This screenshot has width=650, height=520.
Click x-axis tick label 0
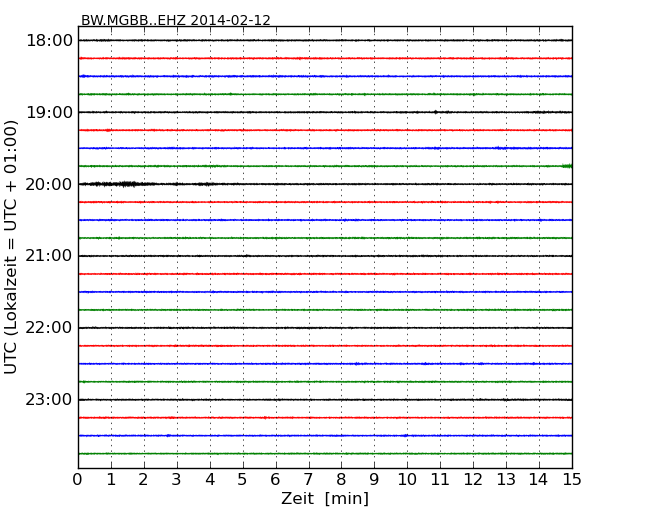tap(78, 480)
